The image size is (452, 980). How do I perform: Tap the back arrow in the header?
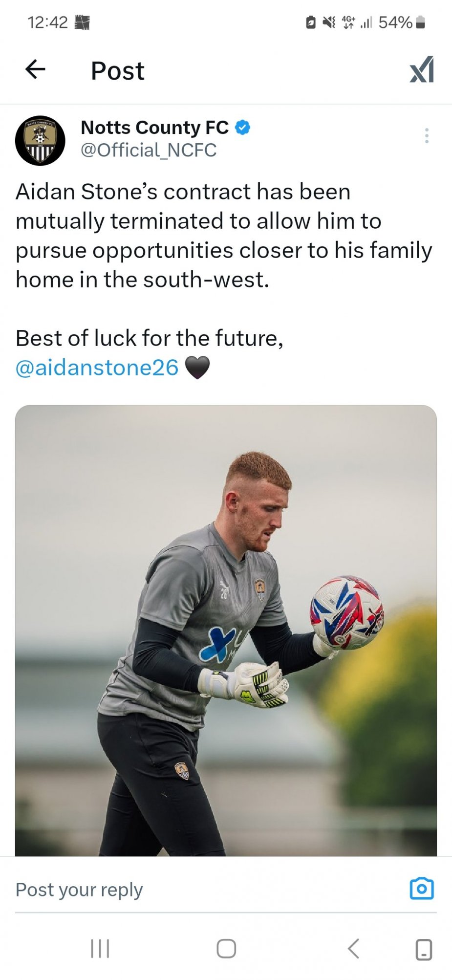(x=35, y=69)
